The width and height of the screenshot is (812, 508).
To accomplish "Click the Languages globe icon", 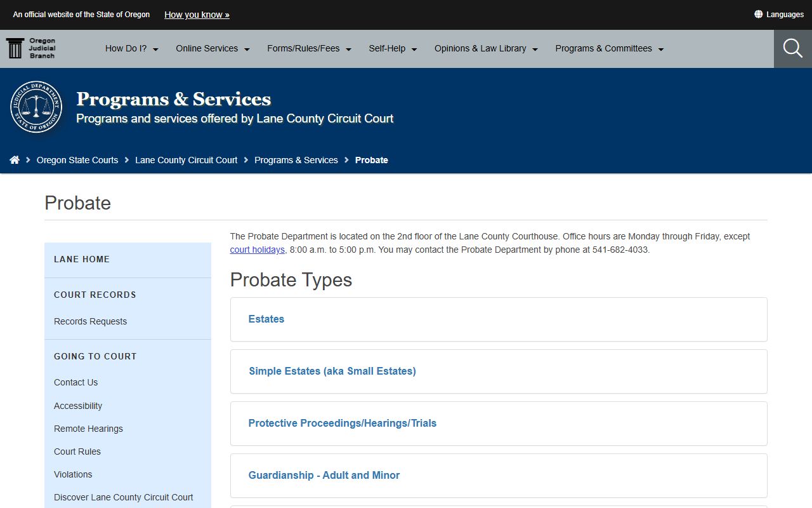I will 758,14.
